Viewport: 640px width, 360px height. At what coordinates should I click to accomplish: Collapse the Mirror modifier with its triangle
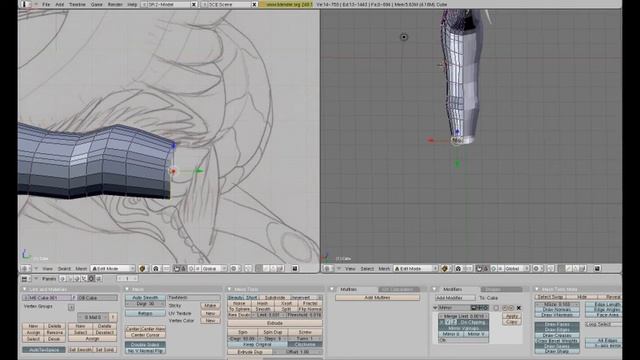tap(435, 308)
